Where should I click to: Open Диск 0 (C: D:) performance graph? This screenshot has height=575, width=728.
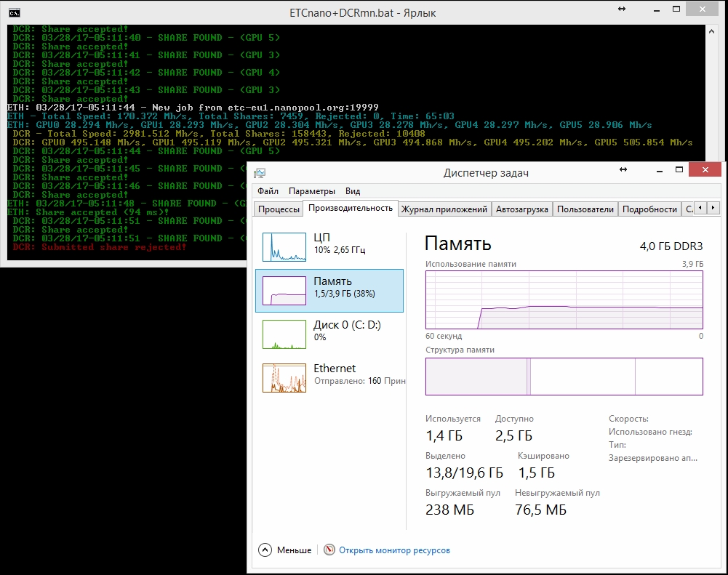tap(285, 334)
